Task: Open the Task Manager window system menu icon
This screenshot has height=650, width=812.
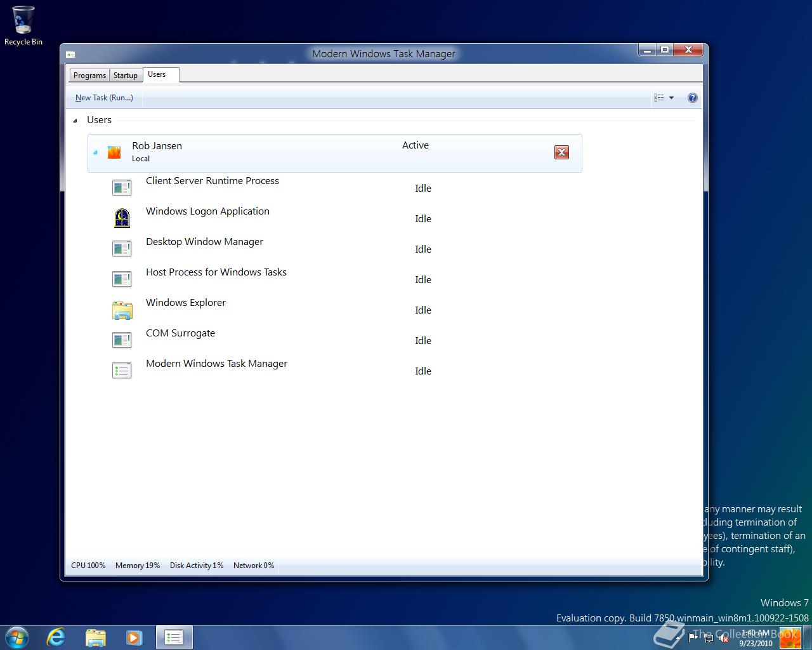Action: [x=70, y=55]
